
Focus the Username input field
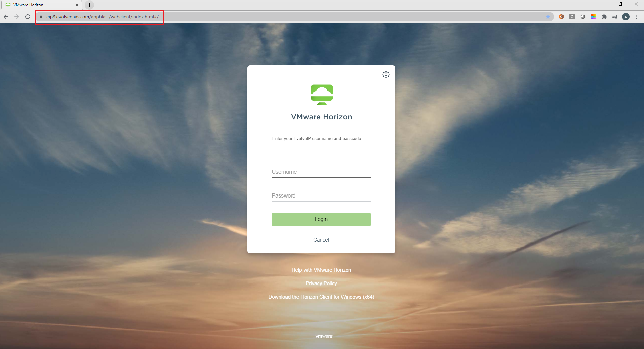click(321, 172)
